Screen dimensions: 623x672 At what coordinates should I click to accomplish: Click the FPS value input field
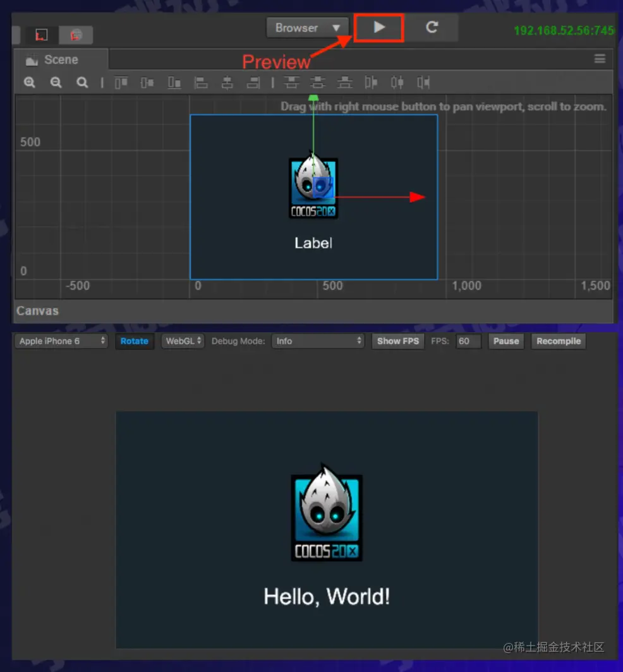(468, 341)
